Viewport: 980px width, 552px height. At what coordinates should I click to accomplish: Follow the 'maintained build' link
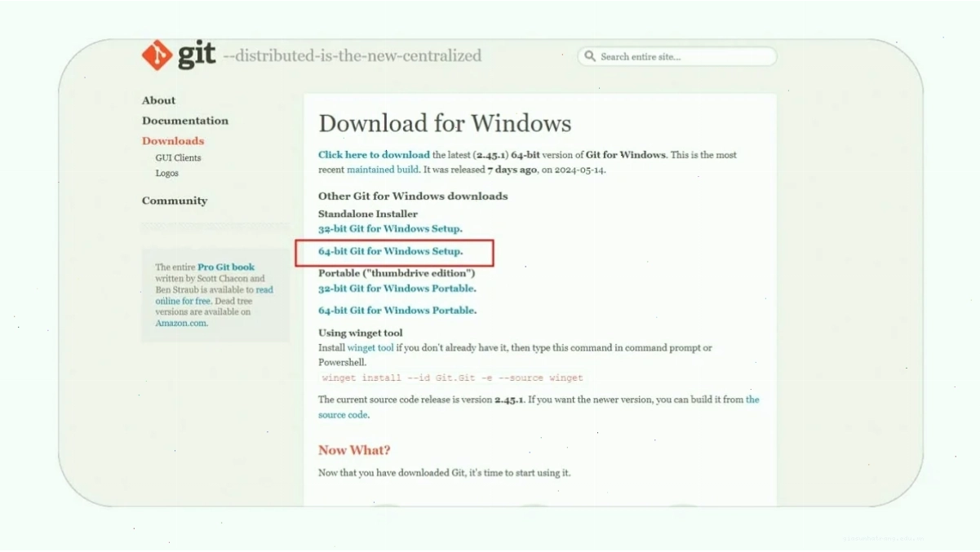[383, 170]
